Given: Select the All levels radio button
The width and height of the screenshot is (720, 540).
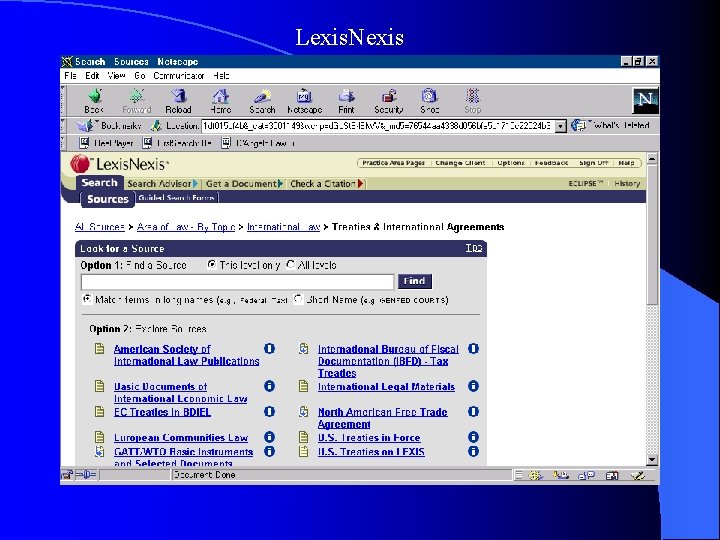Looking at the screenshot, I should coord(290,264).
